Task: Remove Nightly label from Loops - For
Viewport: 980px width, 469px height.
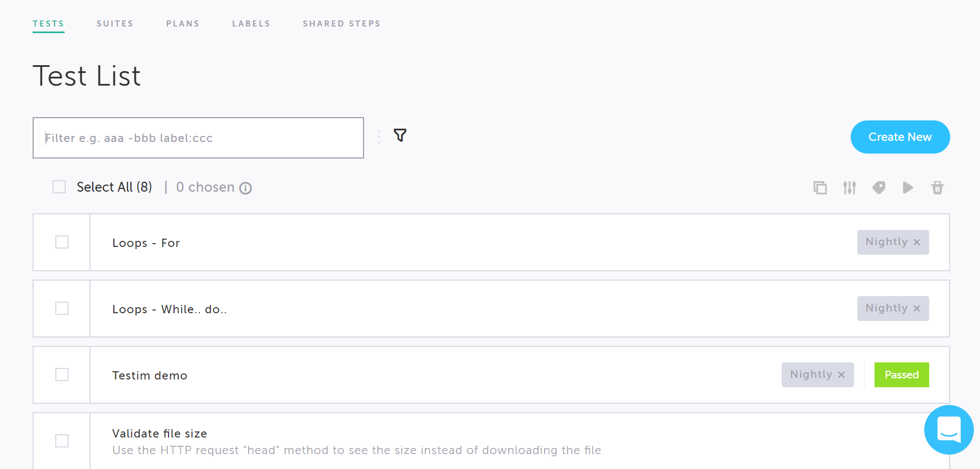Action: coord(917,243)
